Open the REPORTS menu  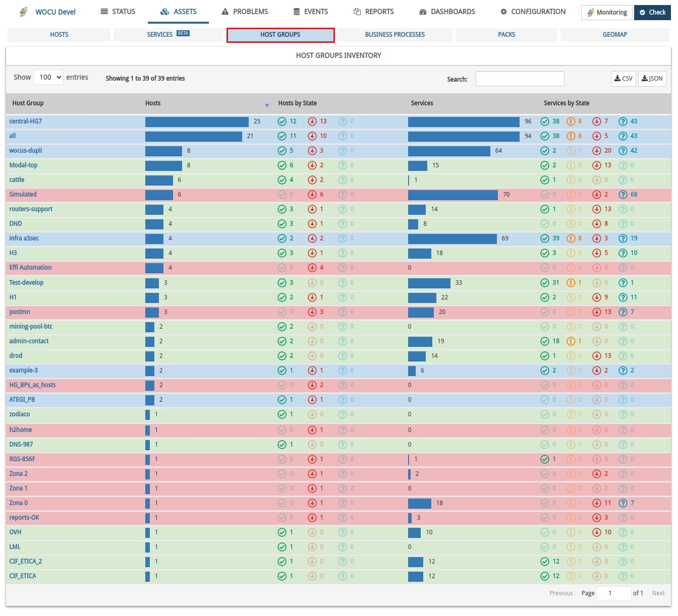click(373, 12)
